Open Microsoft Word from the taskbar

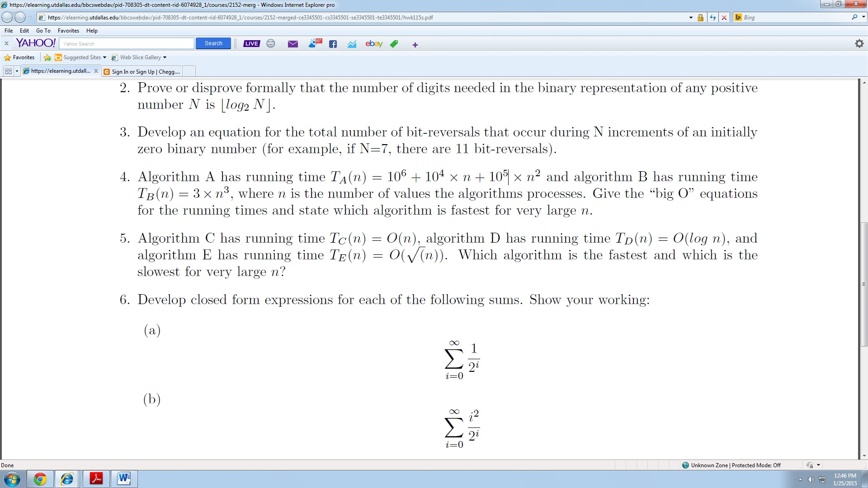[124, 479]
